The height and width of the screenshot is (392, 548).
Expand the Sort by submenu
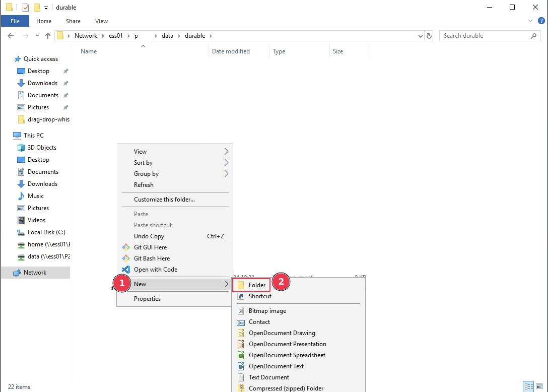point(175,163)
